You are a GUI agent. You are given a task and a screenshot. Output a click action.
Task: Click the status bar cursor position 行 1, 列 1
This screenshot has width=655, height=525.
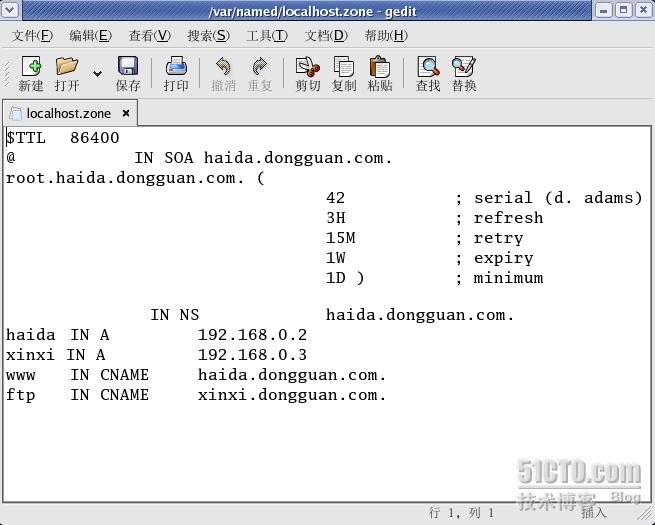[461, 512]
